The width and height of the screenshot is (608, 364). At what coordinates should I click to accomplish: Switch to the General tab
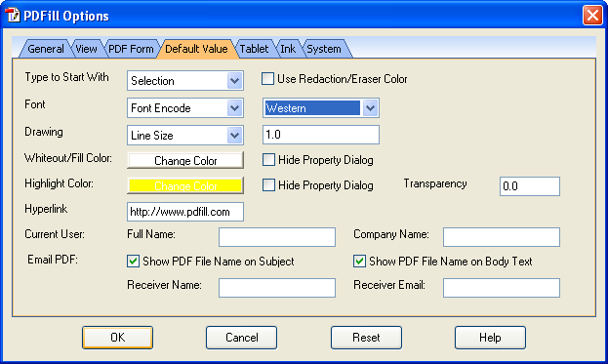[45, 49]
